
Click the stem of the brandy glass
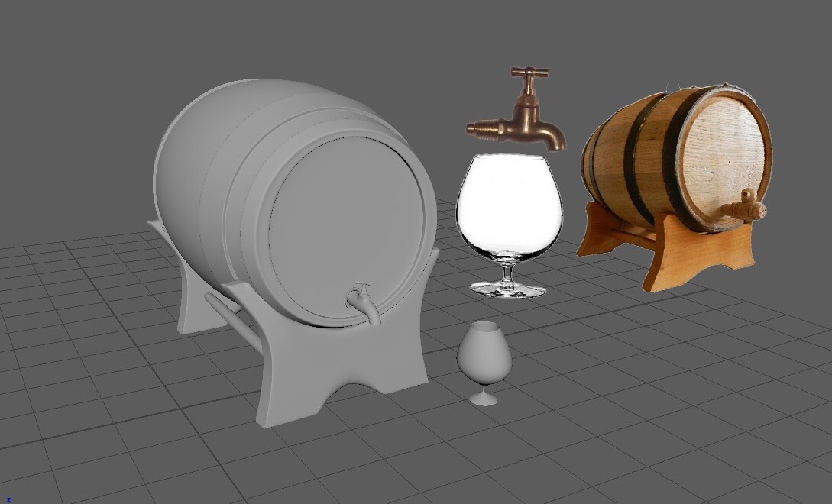509,275
